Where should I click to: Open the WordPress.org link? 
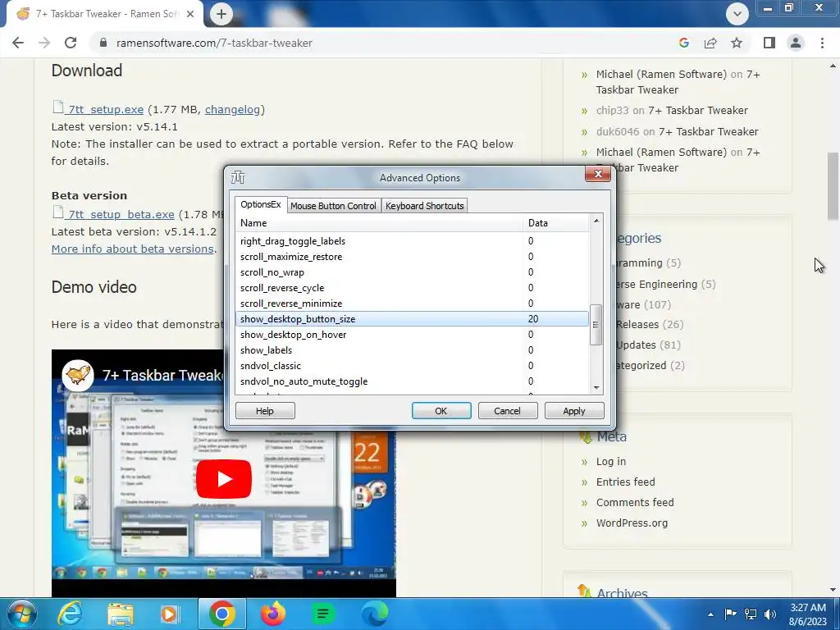[632, 523]
